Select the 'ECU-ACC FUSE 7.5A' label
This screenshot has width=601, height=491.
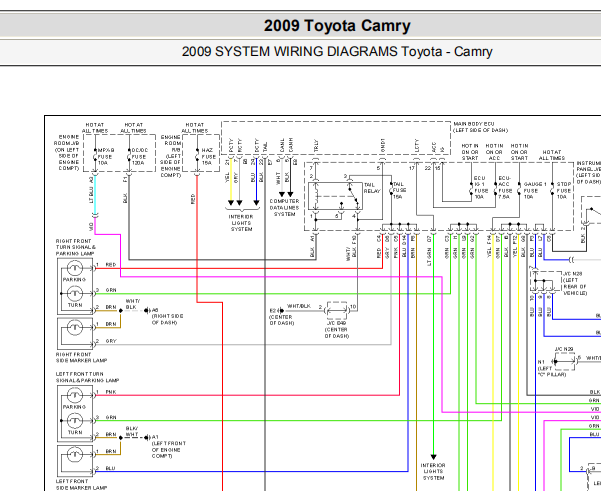(x=505, y=187)
